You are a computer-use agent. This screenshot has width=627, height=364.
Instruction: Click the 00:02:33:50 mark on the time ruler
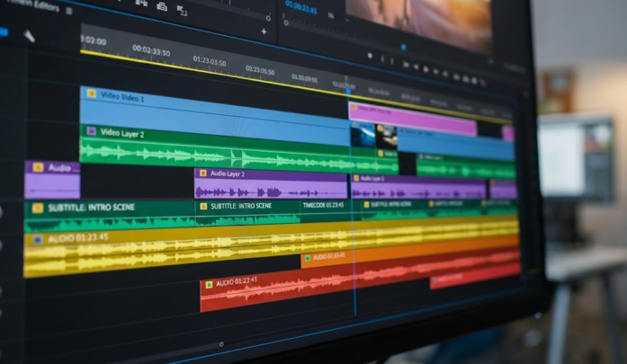(x=151, y=51)
